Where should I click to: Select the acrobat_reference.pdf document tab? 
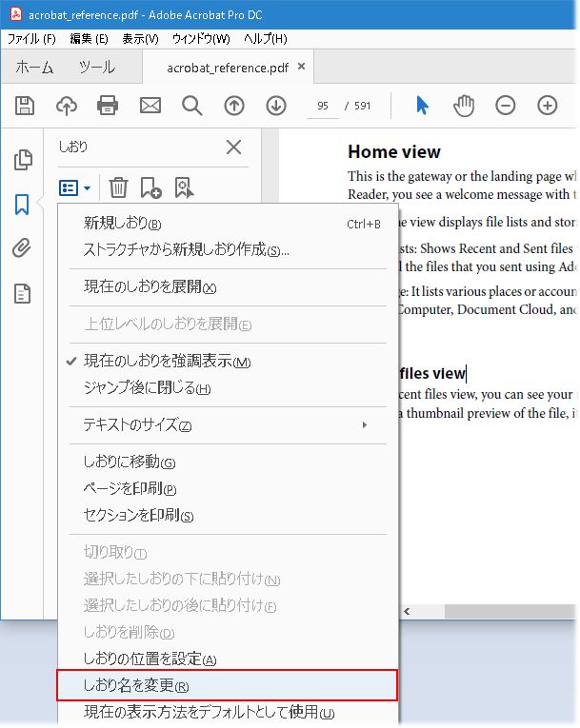[x=228, y=68]
